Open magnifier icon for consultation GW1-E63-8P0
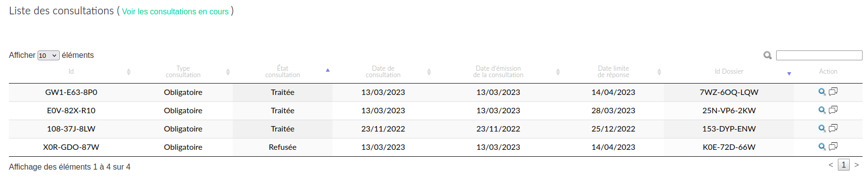This screenshot has width=868, height=178. tap(822, 92)
